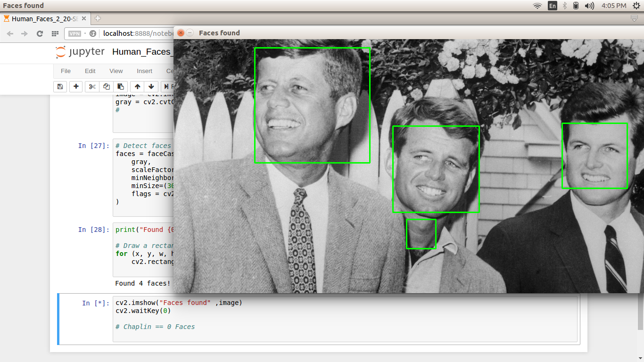Screen dimensions: 644x362
Task: Click the 'cv2.rectang' code line
Action: click(152, 262)
